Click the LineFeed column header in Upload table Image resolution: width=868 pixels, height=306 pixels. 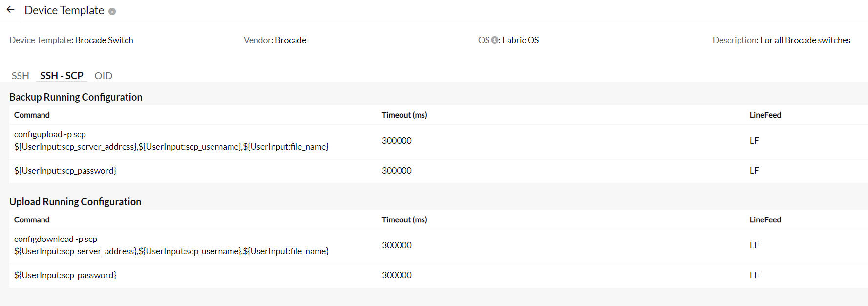tap(765, 219)
